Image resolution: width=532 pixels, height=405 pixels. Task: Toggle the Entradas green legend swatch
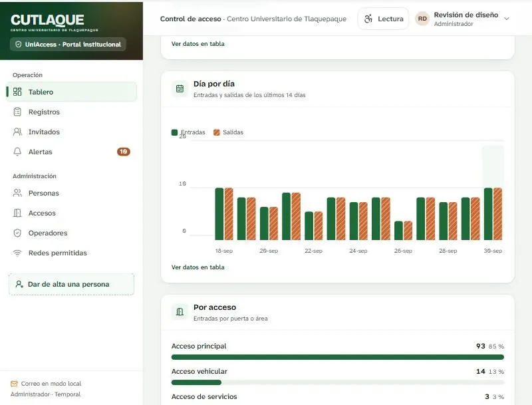click(x=174, y=132)
